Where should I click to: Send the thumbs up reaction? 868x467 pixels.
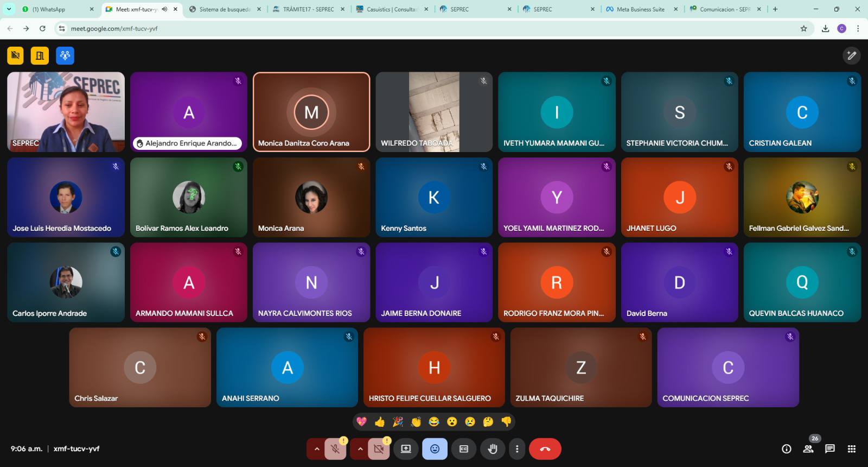pyautogui.click(x=380, y=422)
